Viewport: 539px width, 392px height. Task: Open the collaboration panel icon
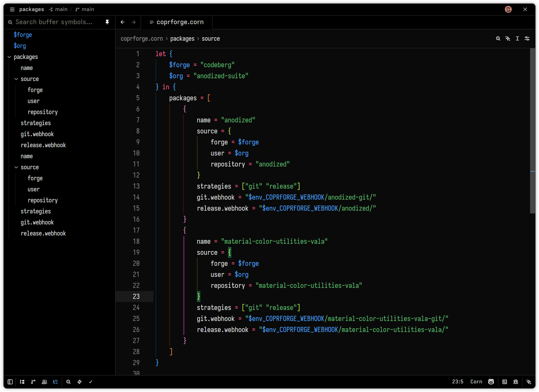44,382
